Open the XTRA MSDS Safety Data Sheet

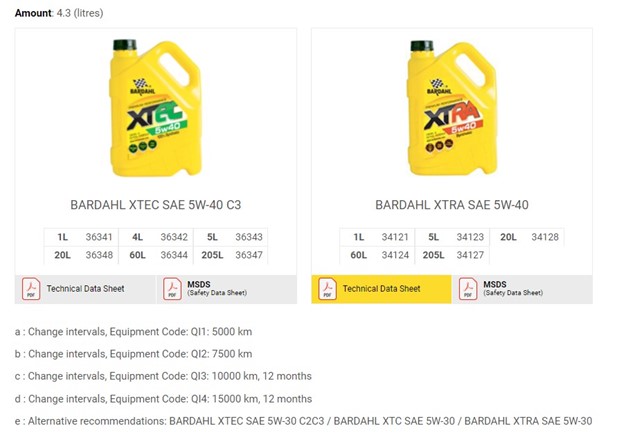pos(512,289)
